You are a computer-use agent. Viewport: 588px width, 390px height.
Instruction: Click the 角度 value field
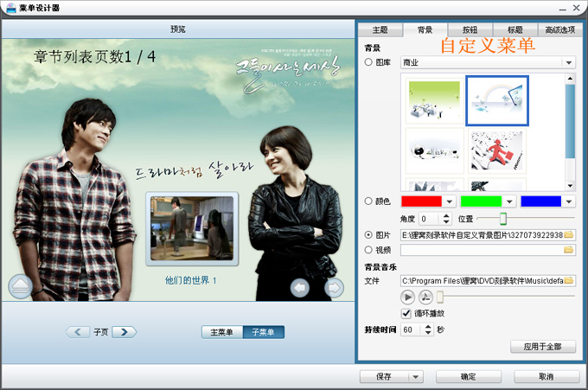pos(431,219)
